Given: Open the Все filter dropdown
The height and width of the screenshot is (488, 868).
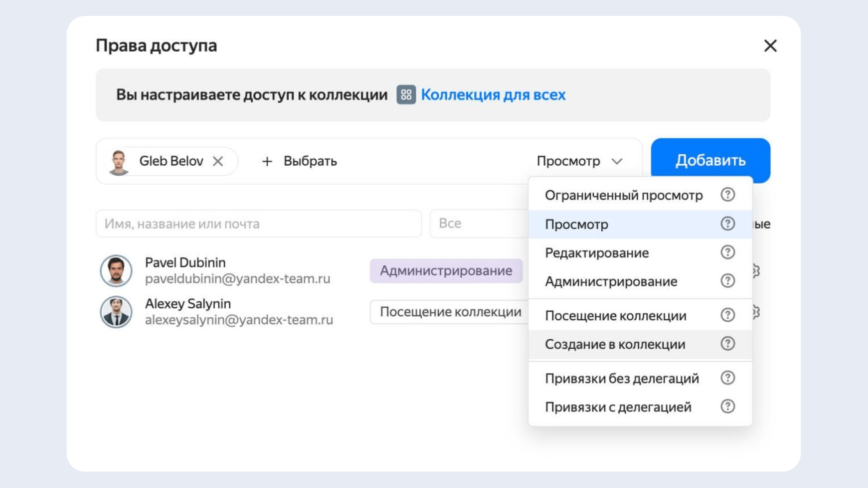Looking at the screenshot, I should (x=479, y=224).
